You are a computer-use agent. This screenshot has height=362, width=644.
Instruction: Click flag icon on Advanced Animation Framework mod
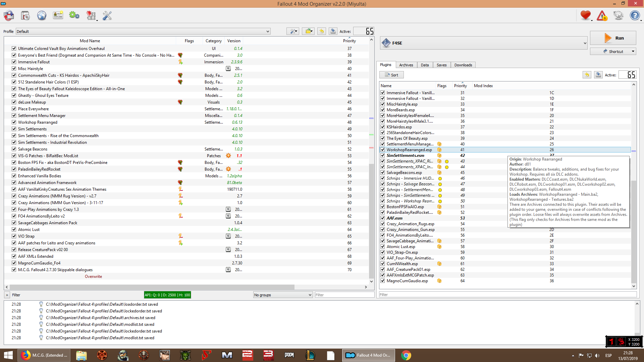pyautogui.click(x=180, y=182)
